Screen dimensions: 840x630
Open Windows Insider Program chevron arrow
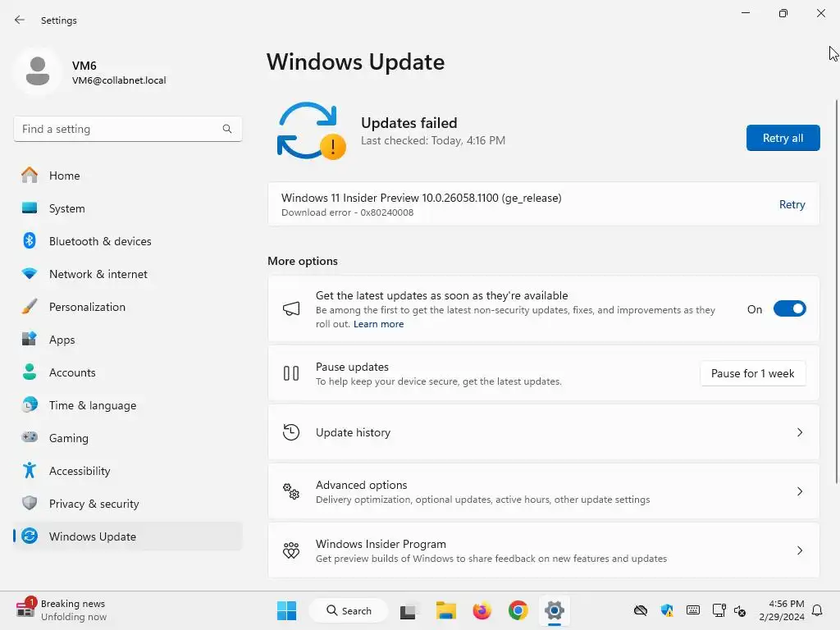tap(800, 550)
